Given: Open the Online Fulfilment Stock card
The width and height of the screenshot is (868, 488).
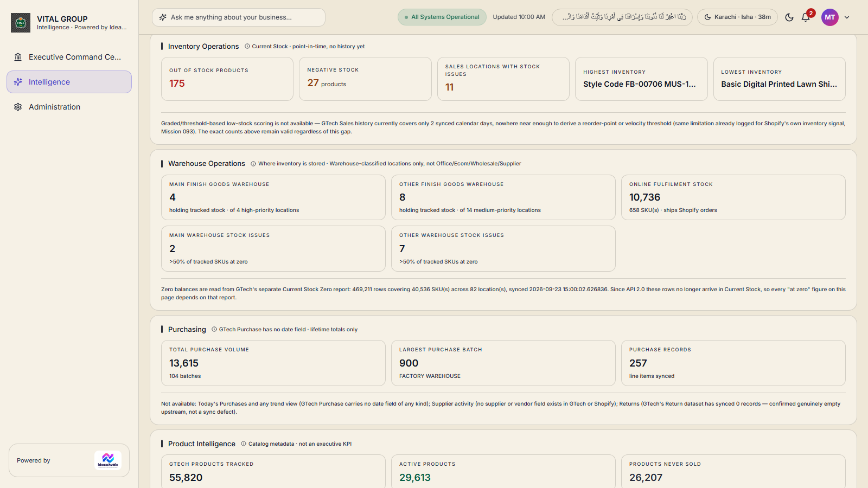Looking at the screenshot, I should click(x=733, y=197).
